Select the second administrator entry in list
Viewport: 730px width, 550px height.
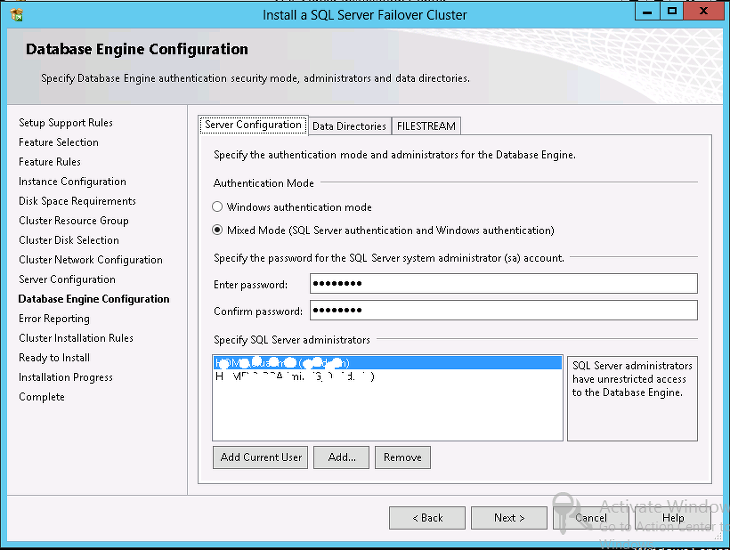[388, 376]
